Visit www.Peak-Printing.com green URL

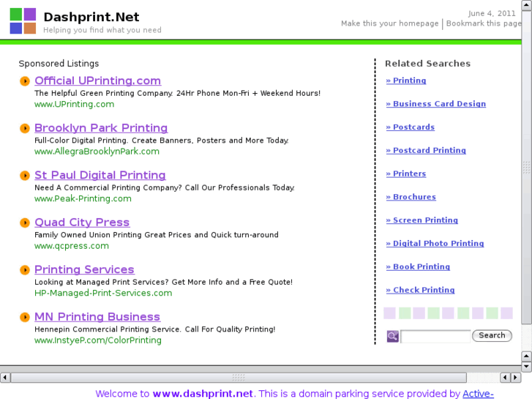(83, 198)
